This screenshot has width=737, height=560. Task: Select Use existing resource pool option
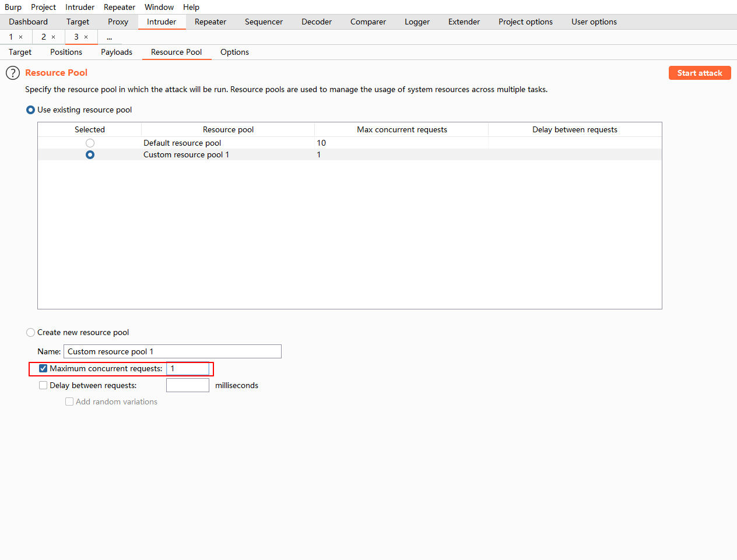(31, 110)
